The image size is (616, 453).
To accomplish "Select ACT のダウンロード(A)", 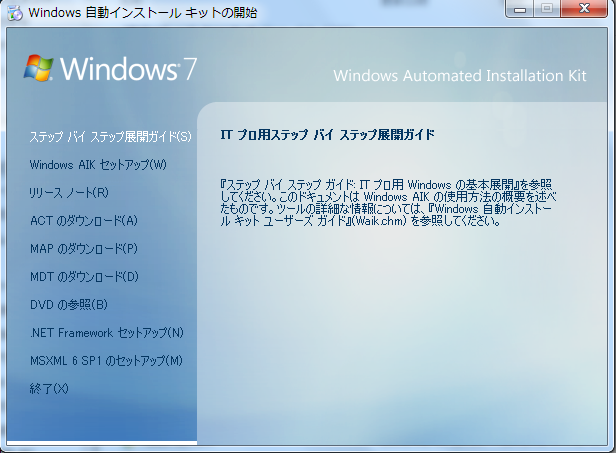I will tap(84, 220).
